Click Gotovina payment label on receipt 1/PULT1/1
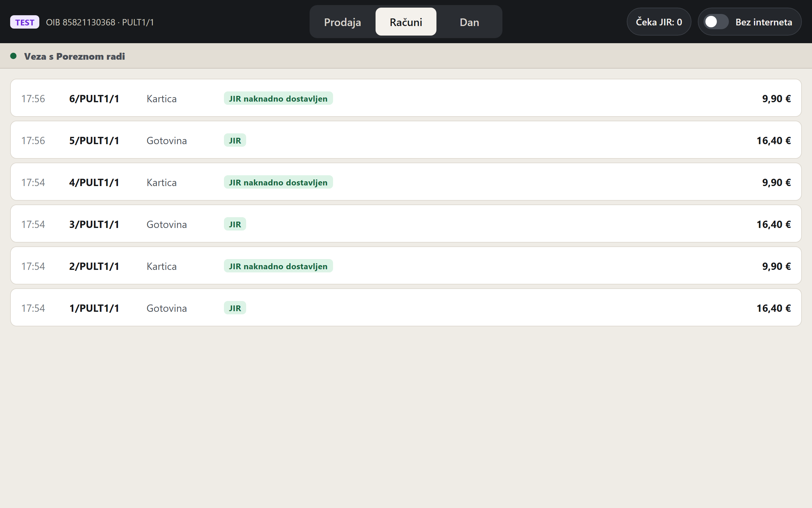This screenshot has height=508, width=812. tap(167, 308)
